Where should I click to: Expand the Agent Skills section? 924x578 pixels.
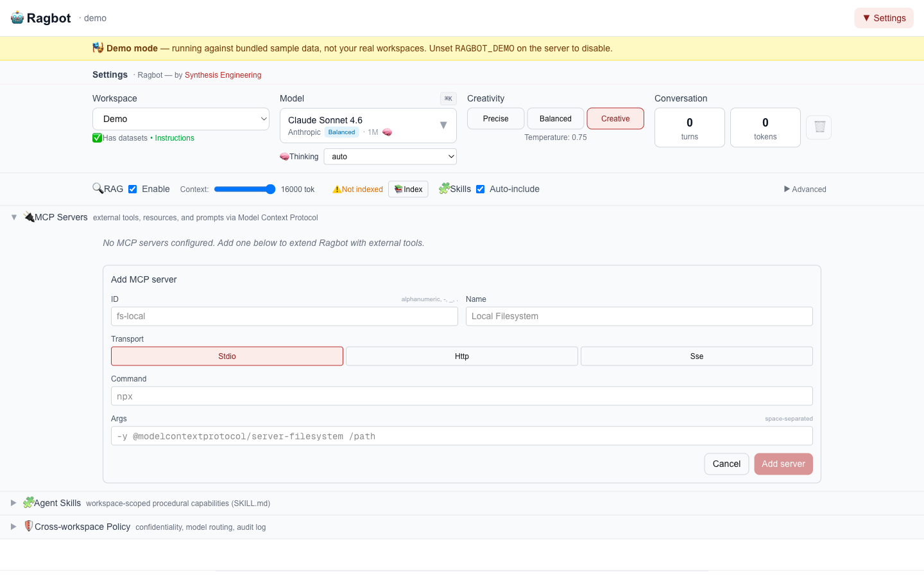coord(13,503)
